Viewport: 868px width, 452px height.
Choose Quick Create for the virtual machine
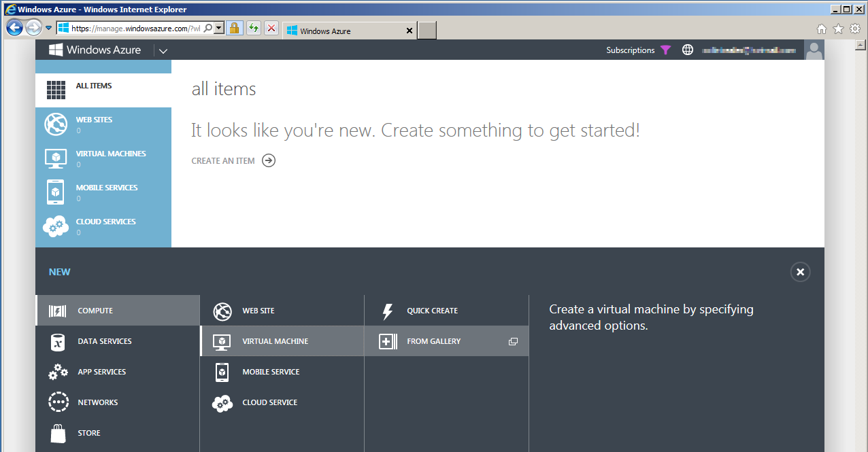pyautogui.click(x=431, y=310)
